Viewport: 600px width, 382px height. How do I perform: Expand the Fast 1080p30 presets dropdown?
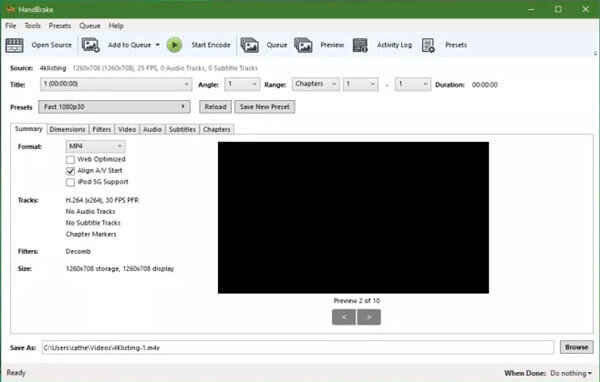114,107
